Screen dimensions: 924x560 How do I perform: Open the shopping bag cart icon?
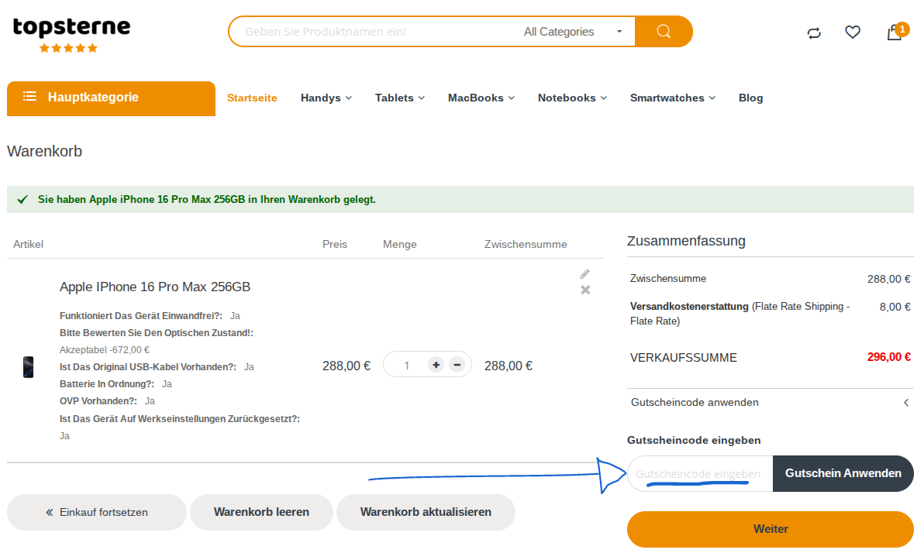[895, 33]
